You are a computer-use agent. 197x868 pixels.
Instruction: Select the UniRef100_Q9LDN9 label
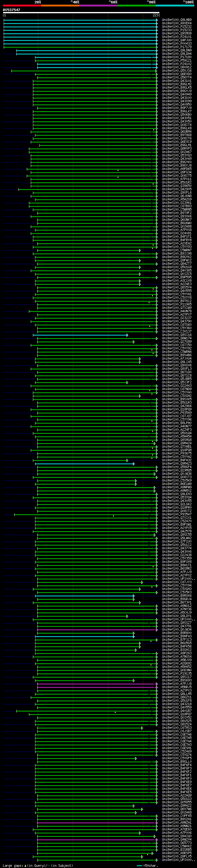click(177, 50)
